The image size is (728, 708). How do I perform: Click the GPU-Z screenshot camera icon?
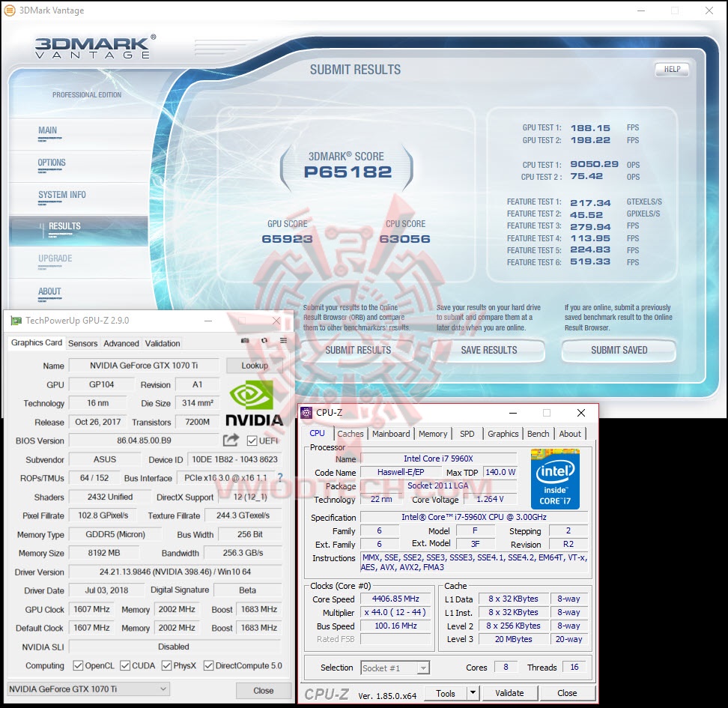click(245, 341)
